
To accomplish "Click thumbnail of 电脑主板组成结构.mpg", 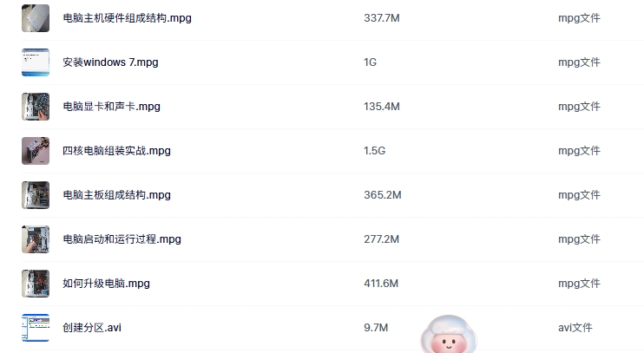I will click(36, 195).
